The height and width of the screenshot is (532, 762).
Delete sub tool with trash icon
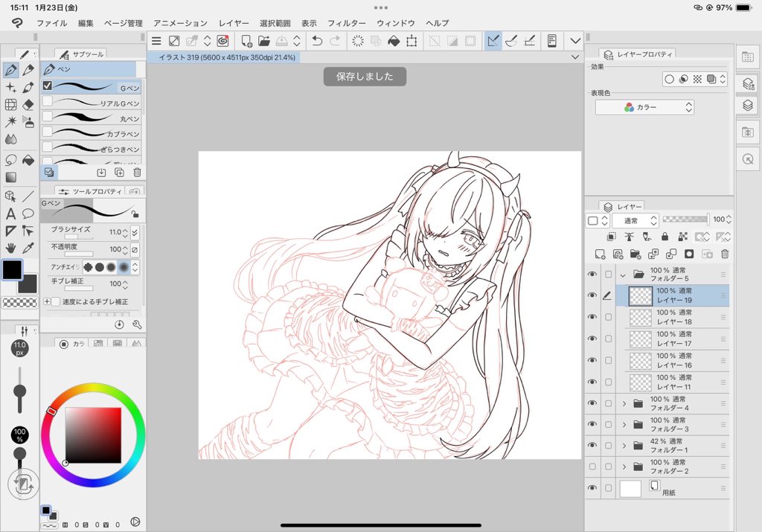(137, 172)
